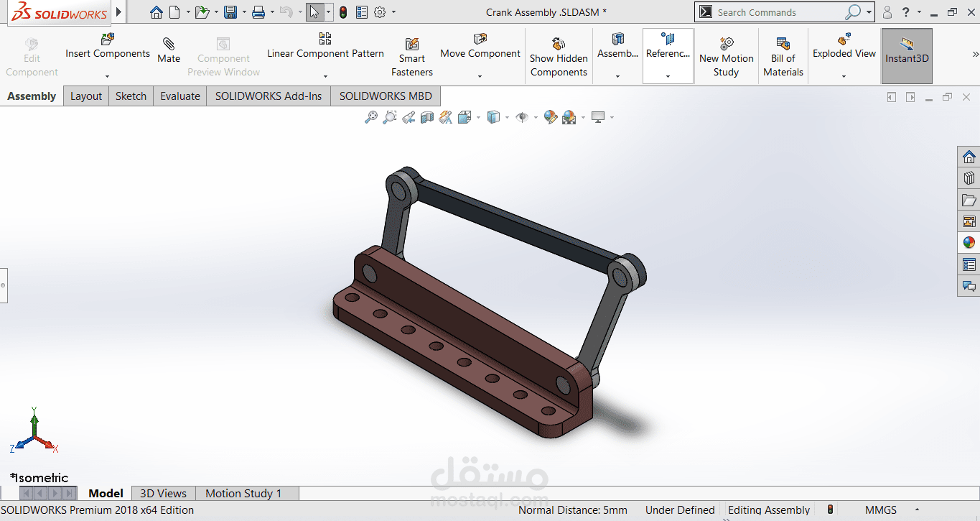Open SOLIDWORKS Forum in task pane

pos(969,286)
